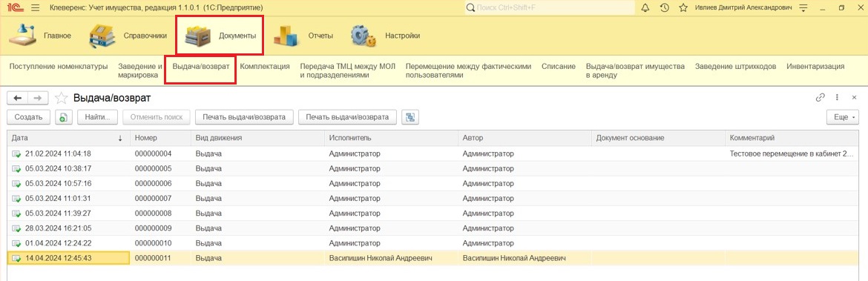
Task: Open Заведение штрихкодов documents
Action: pyautogui.click(x=736, y=67)
